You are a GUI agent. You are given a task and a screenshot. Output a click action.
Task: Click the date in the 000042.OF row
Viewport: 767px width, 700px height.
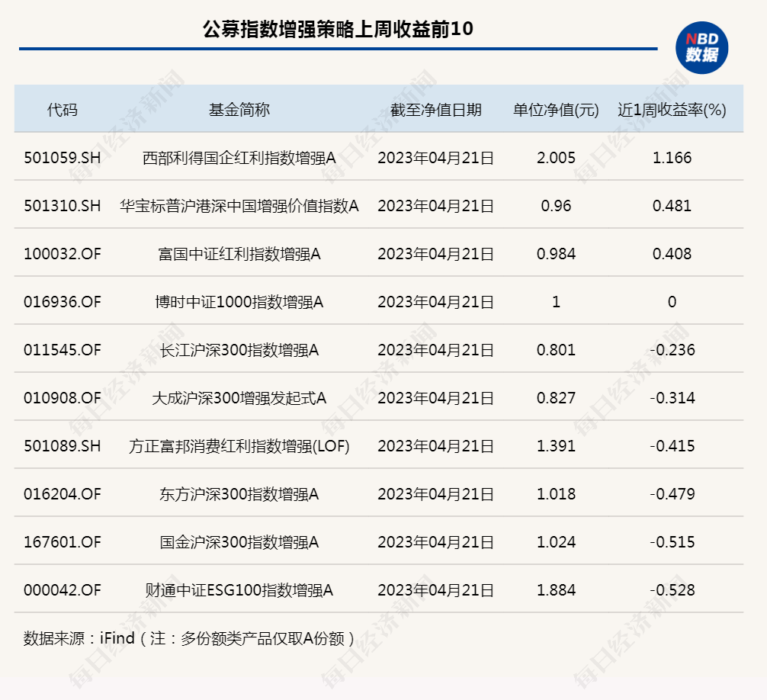click(x=436, y=590)
